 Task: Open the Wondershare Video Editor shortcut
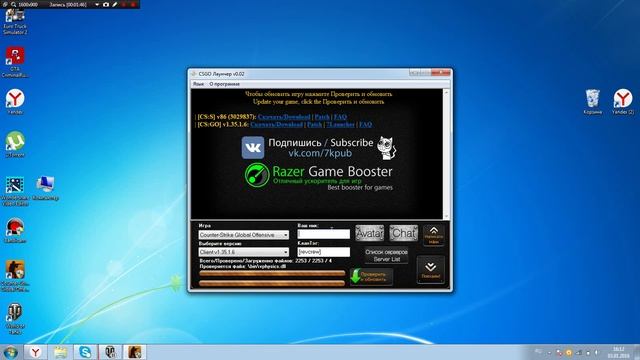(x=15, y=191)
